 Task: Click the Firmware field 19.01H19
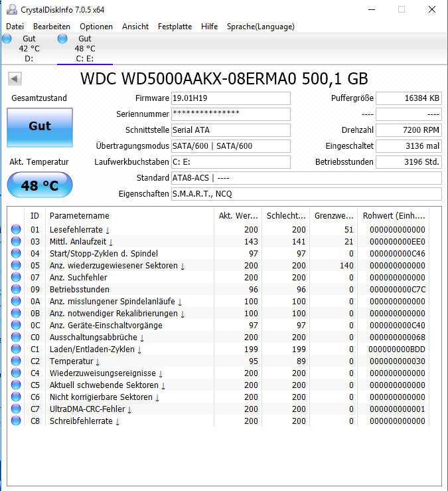point(230,98)
